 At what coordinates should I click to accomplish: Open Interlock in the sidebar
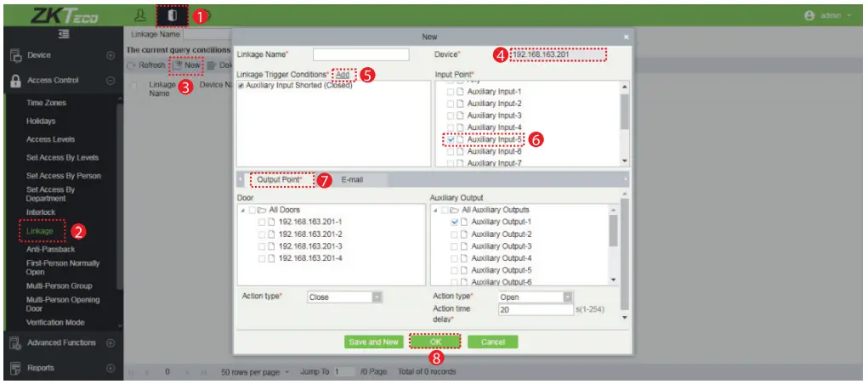point(41,212)
